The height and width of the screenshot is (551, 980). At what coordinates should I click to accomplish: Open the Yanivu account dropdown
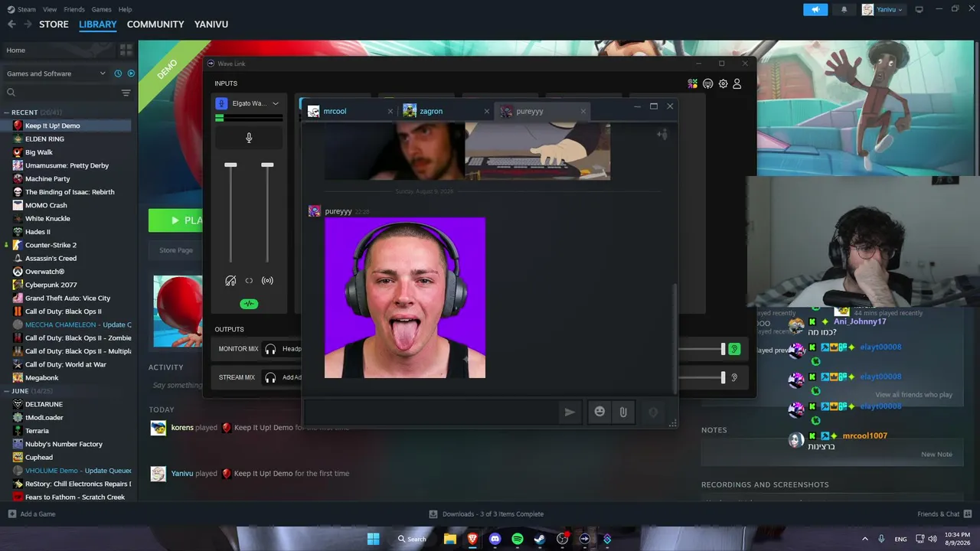[882, 9]
